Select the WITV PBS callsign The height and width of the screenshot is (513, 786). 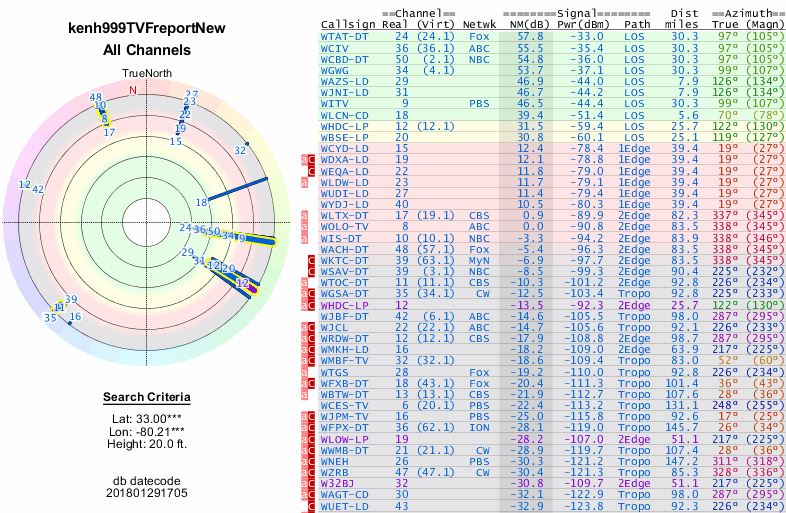[335, 103]
